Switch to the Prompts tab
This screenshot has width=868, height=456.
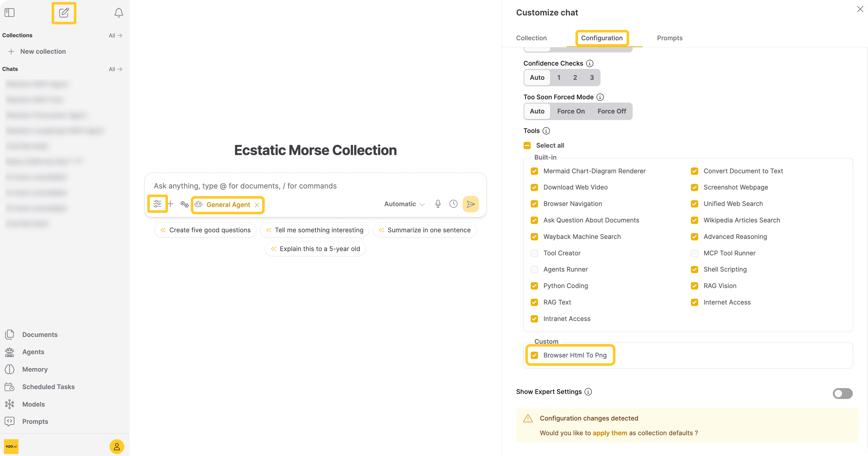coord(670,38)
